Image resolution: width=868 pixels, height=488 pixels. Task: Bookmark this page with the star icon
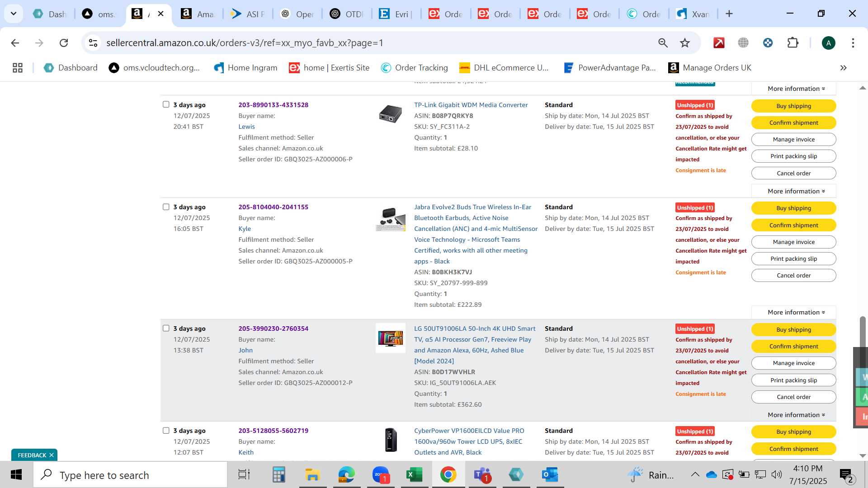(x=685, y=43)
